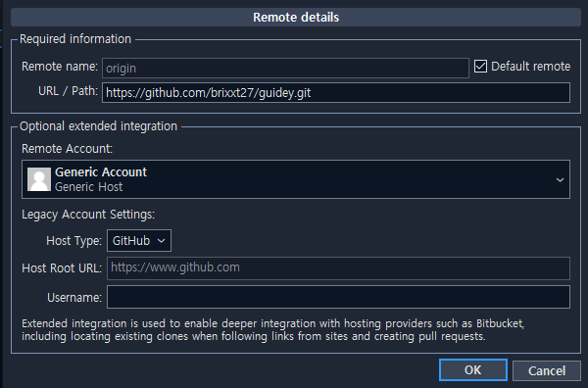Toggle the Default remote checkbox
588x388 pixels.
pyautogui.click(x=480, y=67)
